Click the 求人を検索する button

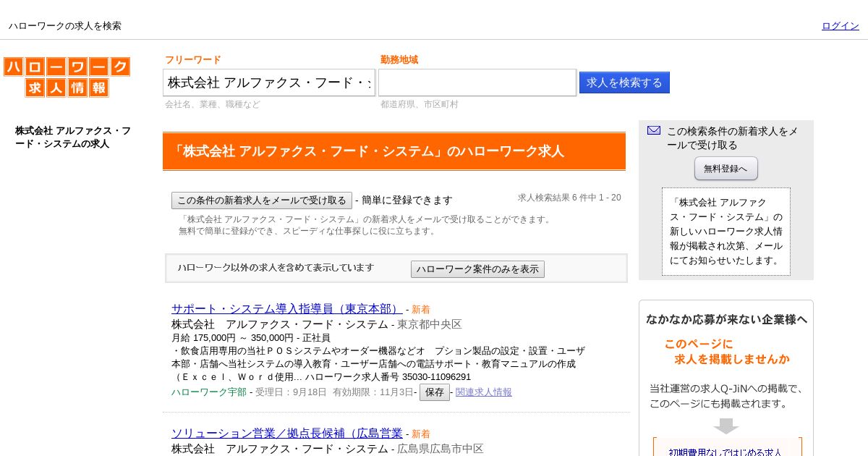[624, 83]
